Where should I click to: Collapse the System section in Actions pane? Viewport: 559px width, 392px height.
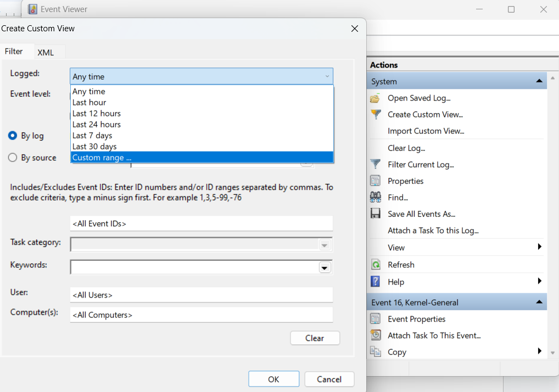coord(539,81)
